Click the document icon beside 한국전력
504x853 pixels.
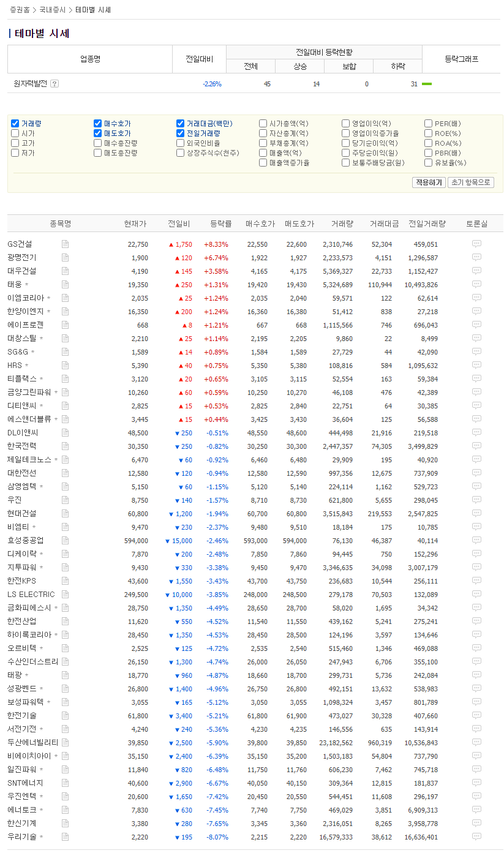tap(65, 446)
